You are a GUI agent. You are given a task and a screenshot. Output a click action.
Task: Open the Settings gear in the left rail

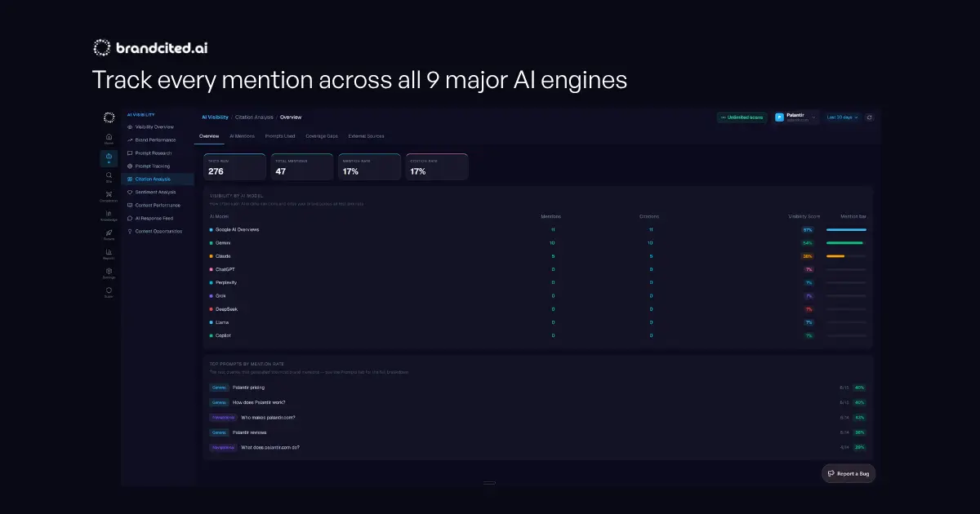pyautogui.click(x=109, y=273)
